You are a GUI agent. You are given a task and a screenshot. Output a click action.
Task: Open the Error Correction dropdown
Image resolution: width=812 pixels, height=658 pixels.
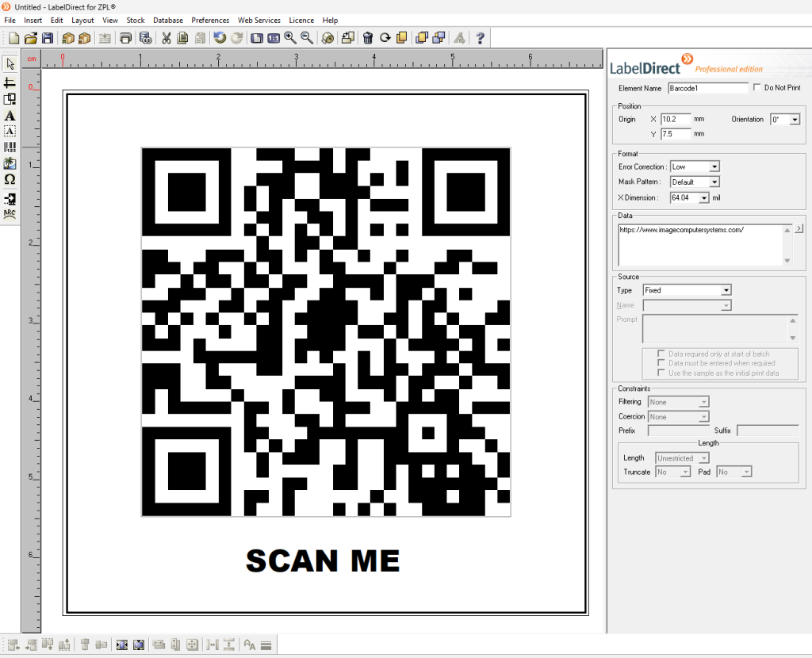click(x=714, y=166)
